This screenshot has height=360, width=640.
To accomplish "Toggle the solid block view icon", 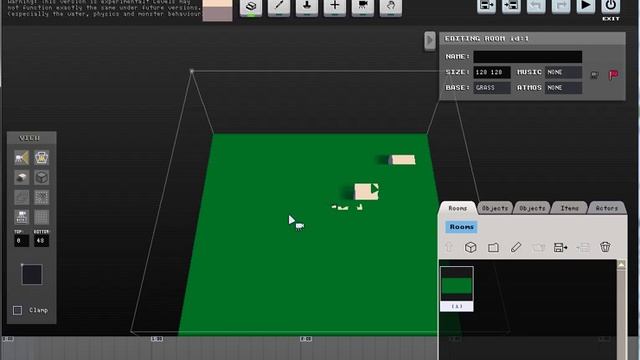I will [22, 177].
